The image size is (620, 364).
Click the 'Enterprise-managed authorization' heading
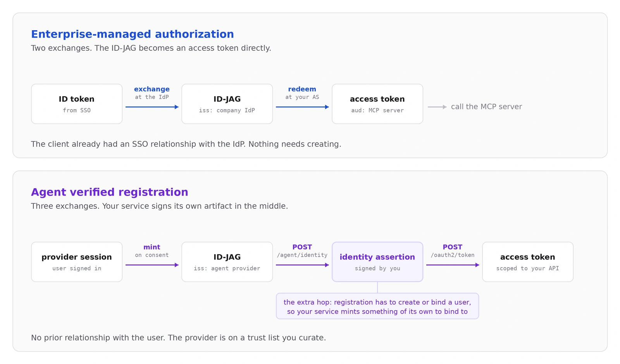(x=133, y=34)
